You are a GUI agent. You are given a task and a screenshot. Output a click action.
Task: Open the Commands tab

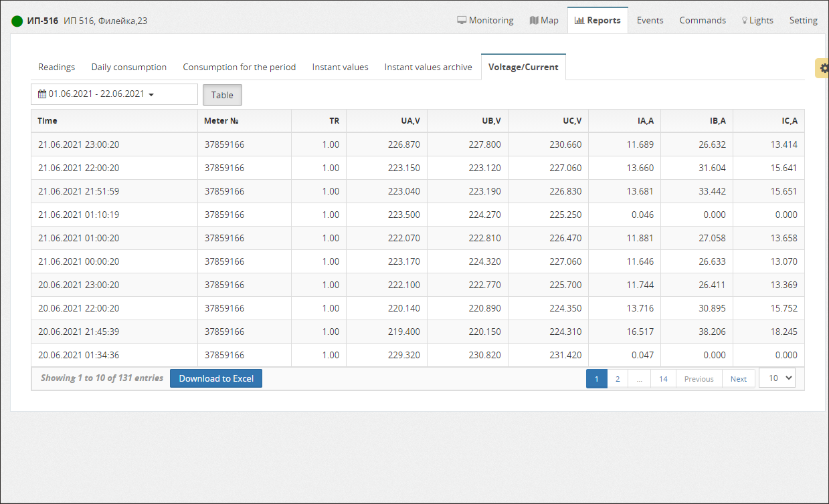pos(702,20)
